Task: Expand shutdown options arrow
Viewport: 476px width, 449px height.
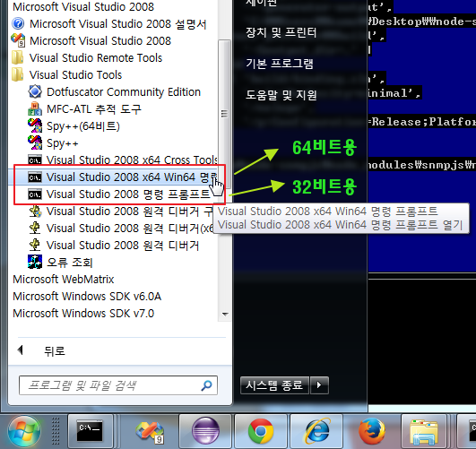Action: tap(319, 385)
